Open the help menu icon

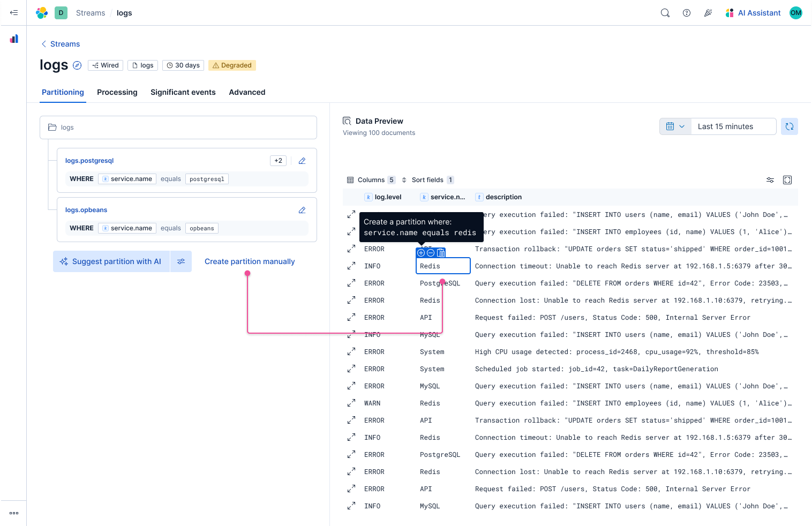click(687, 13)
